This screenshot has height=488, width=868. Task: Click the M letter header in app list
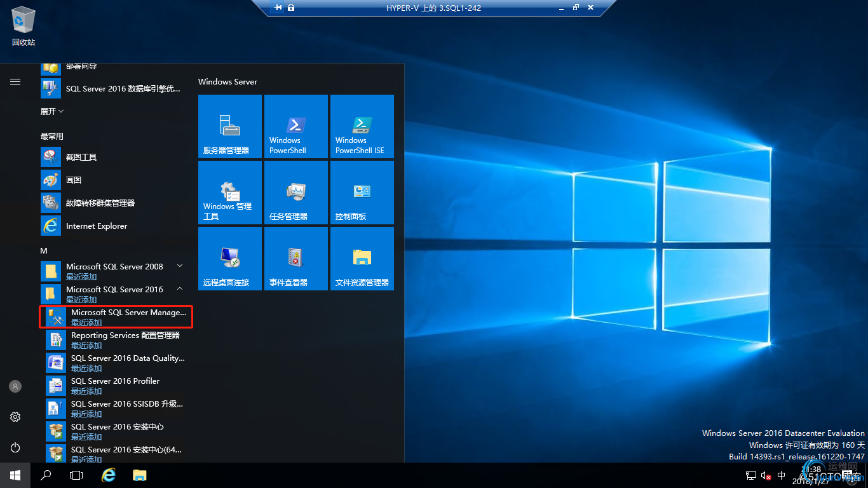coord(44,251)
